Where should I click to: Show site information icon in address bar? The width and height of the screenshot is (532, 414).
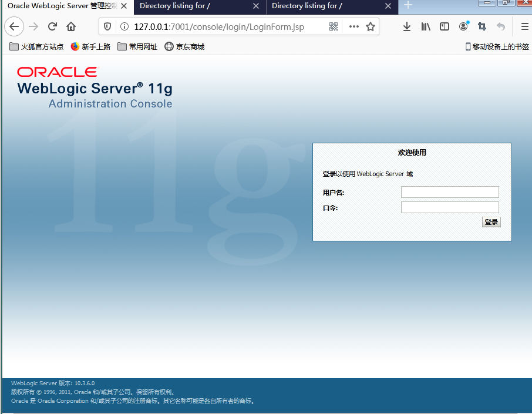(x=124, y=26)
